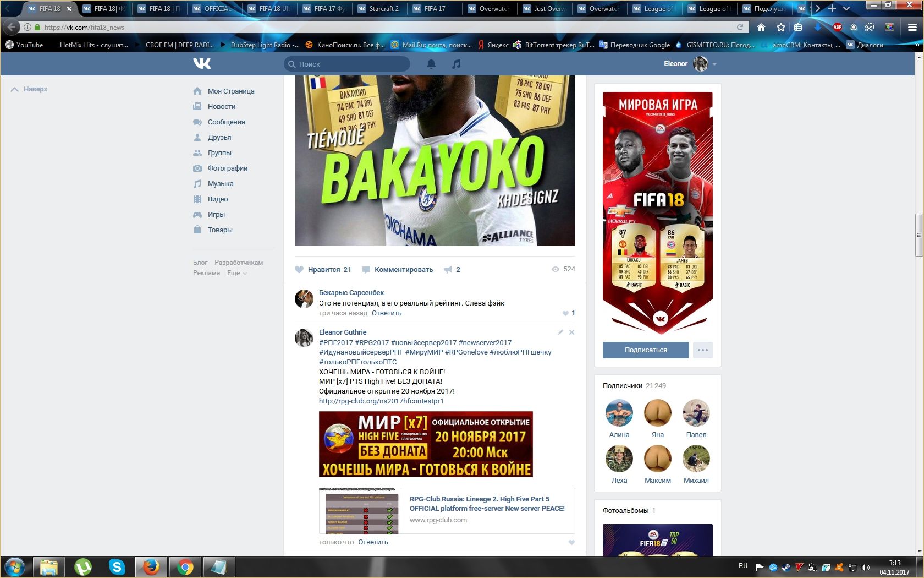Open Видео in the sidebar

(x=211, y=199)
